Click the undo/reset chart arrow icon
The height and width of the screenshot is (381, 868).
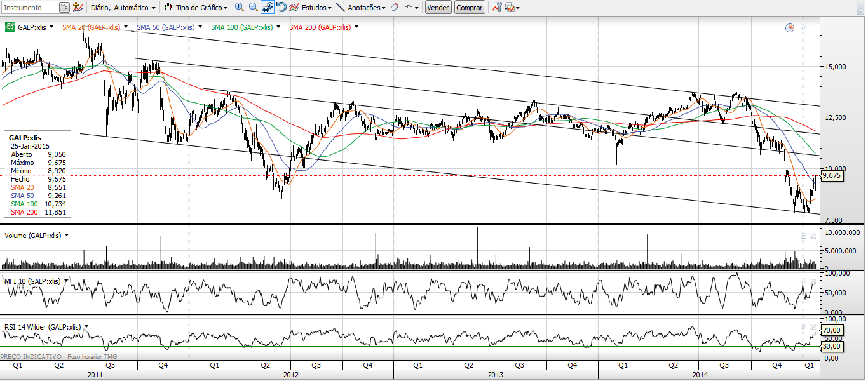point(281,8)
